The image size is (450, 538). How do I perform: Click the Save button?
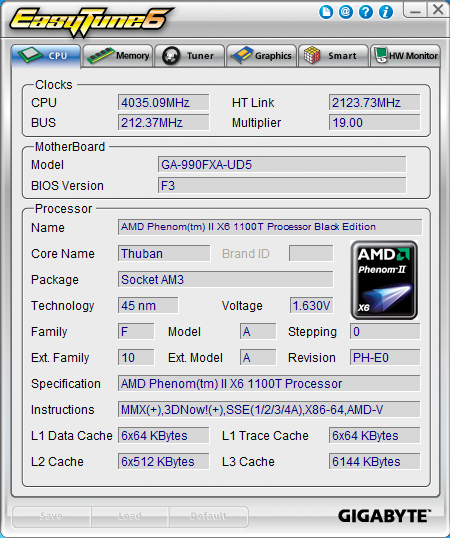[51, 517]
